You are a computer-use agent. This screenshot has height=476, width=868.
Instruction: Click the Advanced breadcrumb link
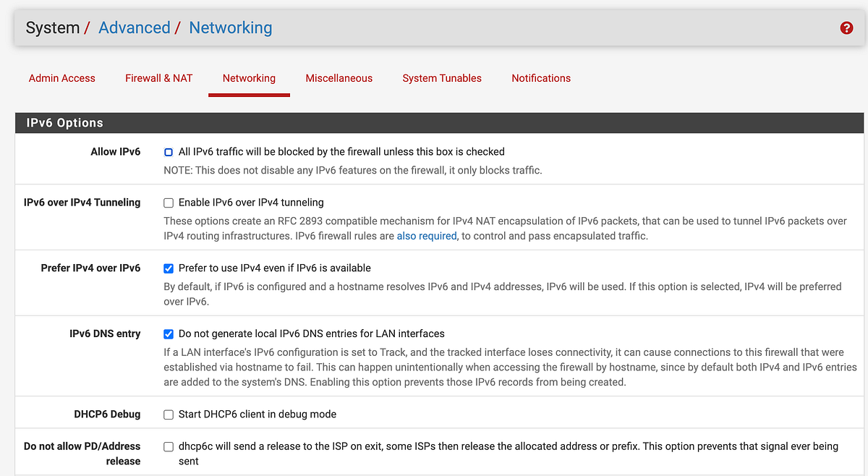click(135, 27)
